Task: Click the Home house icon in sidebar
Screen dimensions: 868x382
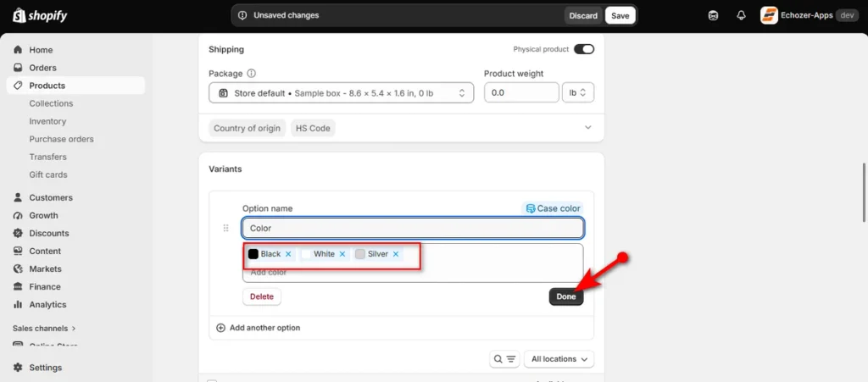Action: tap(19, 50)
